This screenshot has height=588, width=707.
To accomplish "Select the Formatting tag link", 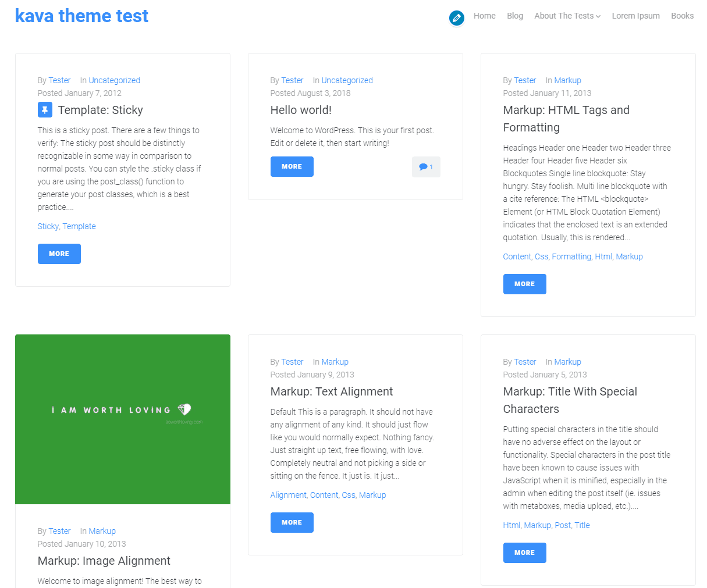I will click(x=571, y=256).
